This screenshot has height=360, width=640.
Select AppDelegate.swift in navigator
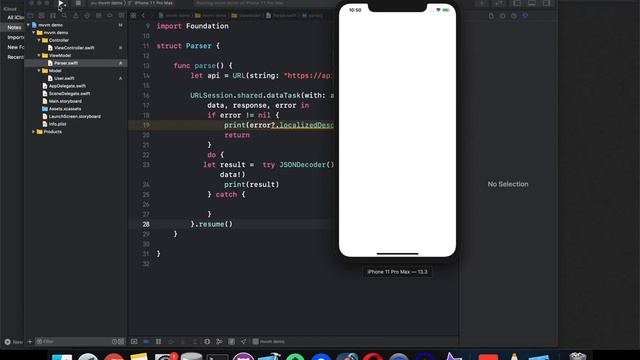click(x=67, y=86)
